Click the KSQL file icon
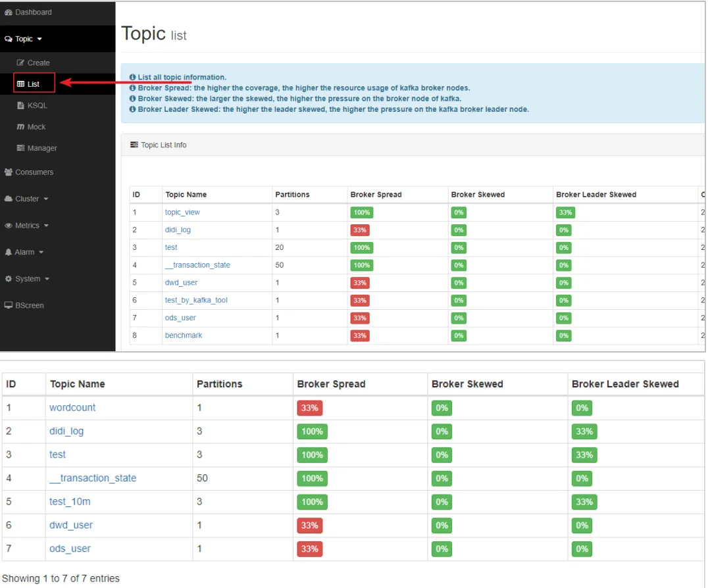The height and width of the screenshot is (588, 708). coord(20,105)
